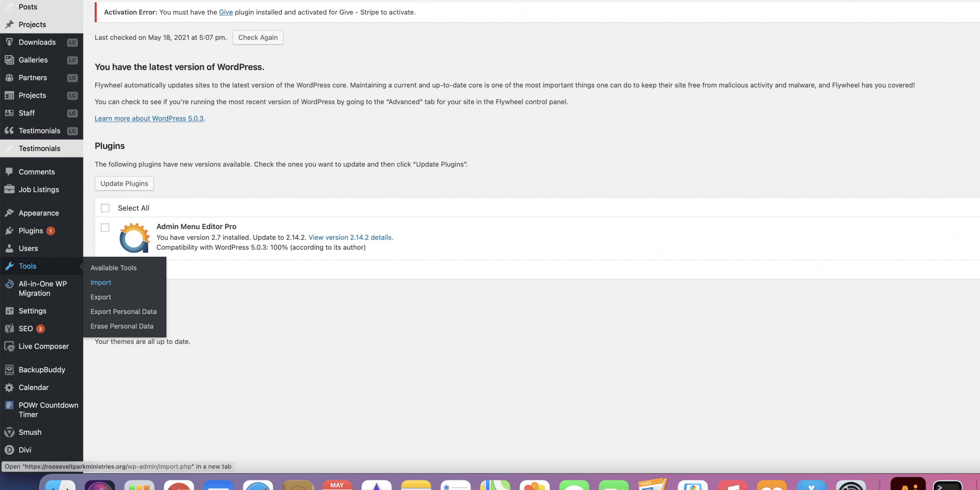Image resolution: width=980 pixels, height=490 pixels.
Task: Open the Smush plugin menu
Action: (30, 433)
